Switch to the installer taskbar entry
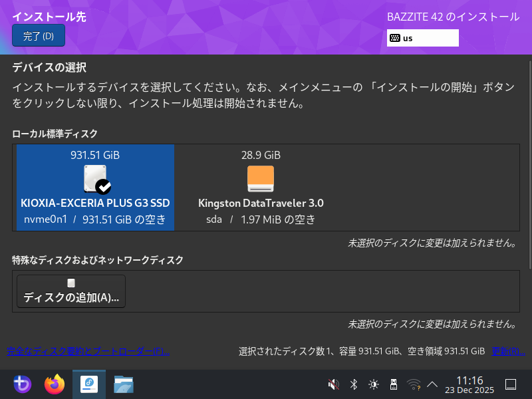Screen dimensions: 532x399 click(x=89, y=384)
